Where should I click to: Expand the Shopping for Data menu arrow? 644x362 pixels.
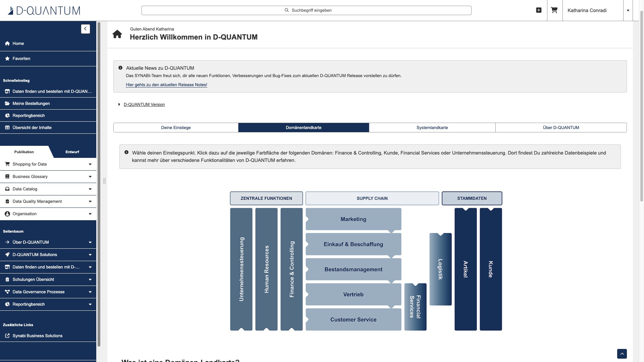pos(90,164)
